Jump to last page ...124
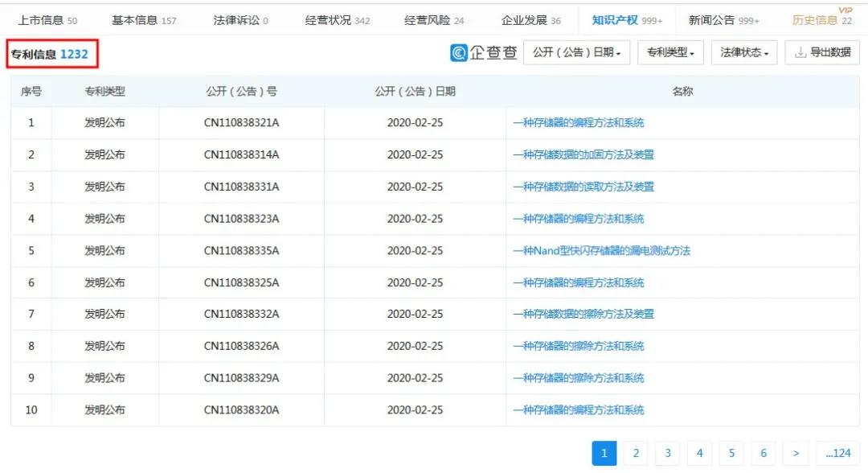This screenshot has width=868, height=473. (838, 453)
